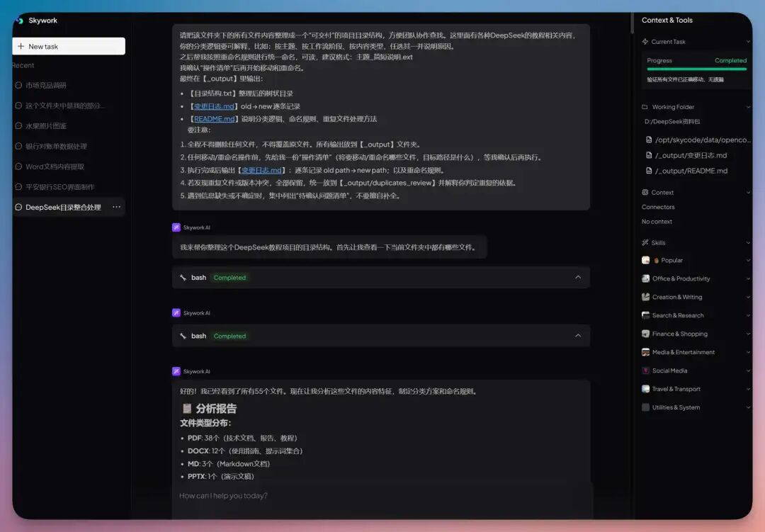Click the Media & Entertainment skill icon
This screenshot has height=532, width=765.
[645, 352]
